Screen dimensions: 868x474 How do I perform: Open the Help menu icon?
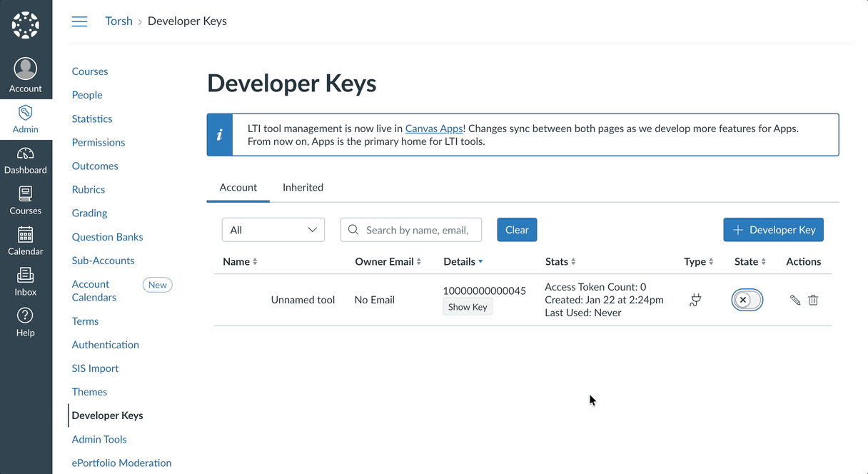(26, 322)
